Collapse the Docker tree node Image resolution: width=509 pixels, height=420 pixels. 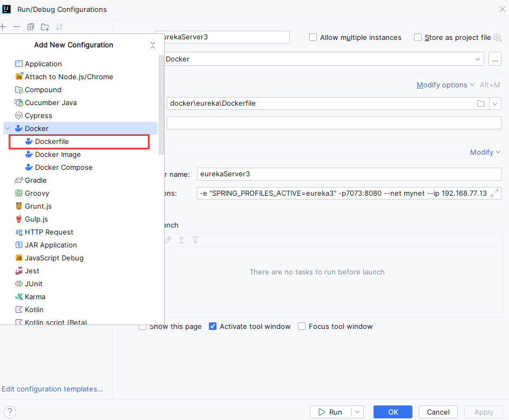coord(8,128)
